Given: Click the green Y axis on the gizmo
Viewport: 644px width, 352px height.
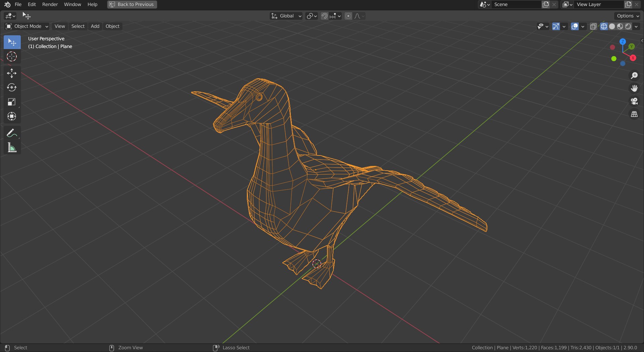Looking at the screenshot, I should pos(632,47).
